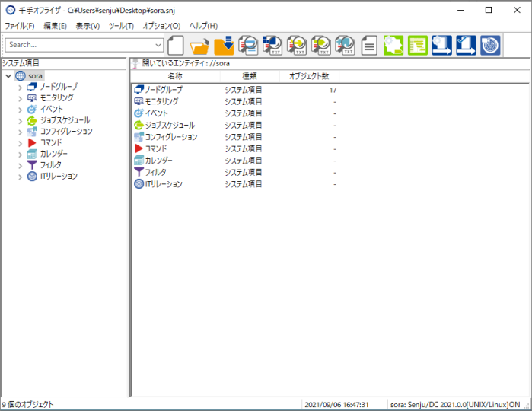Image resolution: width=532 pixels, height=411 pixels.
Task: Click the purple フィルタ funnel icon in the list
Action: 139,172
